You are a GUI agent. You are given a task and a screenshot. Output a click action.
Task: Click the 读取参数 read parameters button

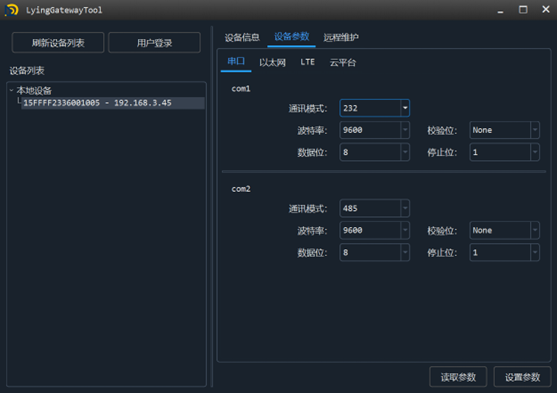pos(458,377)
